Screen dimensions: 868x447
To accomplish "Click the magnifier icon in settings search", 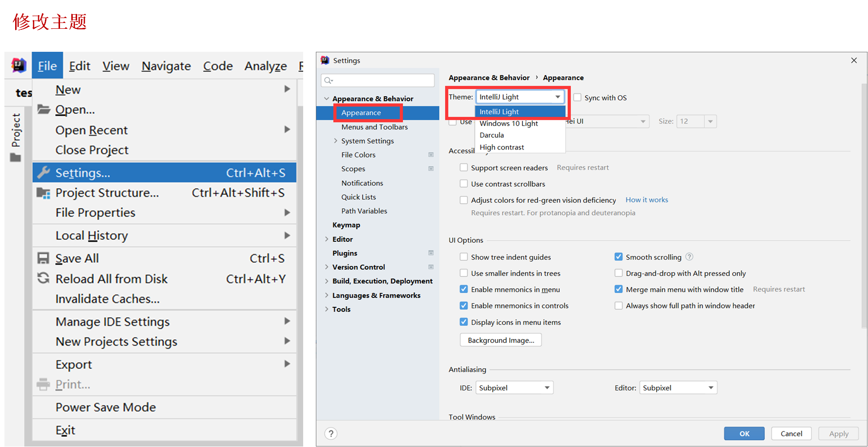I will point(329,80).
